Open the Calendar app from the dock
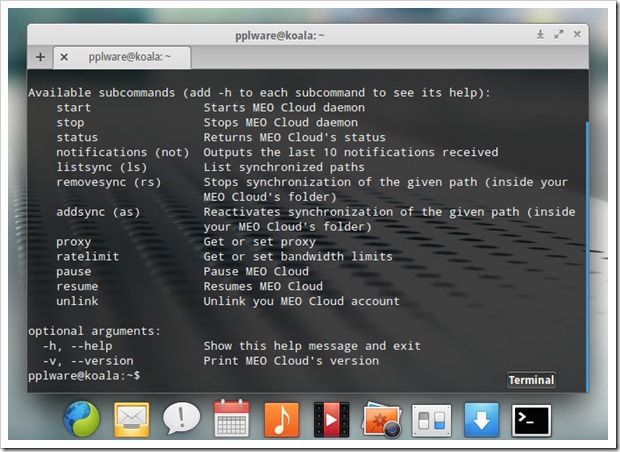Viewport: 620px width, 452px height. point(232,419)
